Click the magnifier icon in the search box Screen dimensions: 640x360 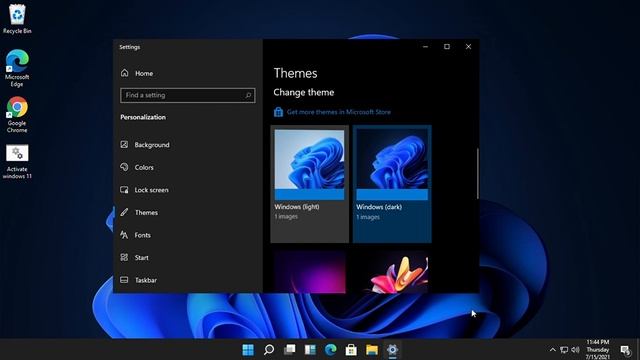pyautogui.click(x=248, y=96)
